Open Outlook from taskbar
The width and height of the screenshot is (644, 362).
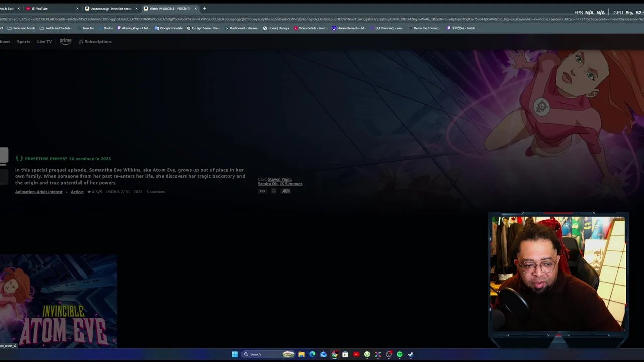click(324, 354)
